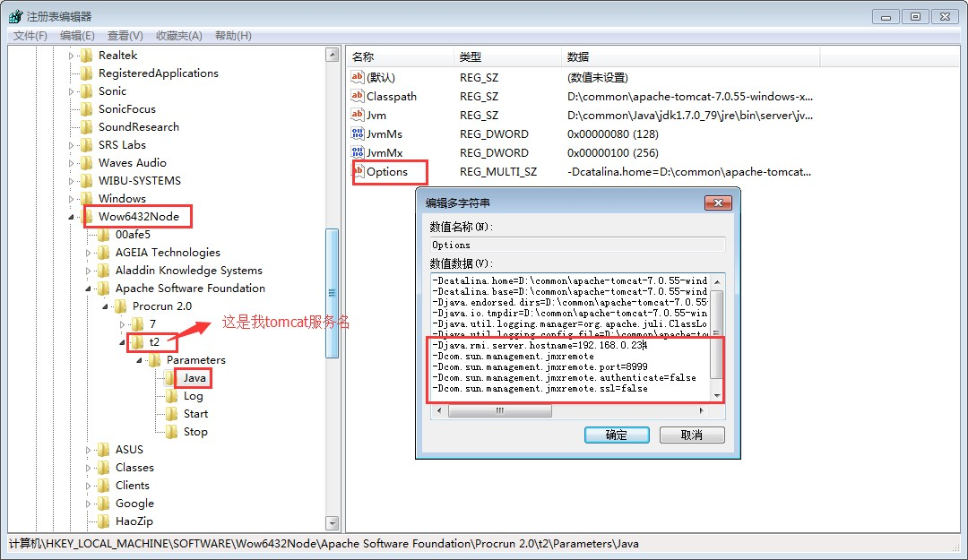Image resolution: width=968 pixels, height=560 pixels.
Task: Select the Classpath value name
Action: (392, 96)
